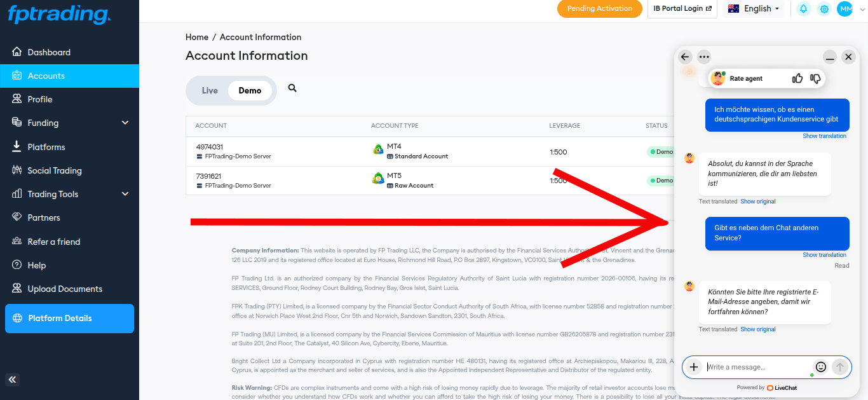Image resolution: width=868 pixels, height=400 pixels.
Task: Click the MT5 platform icon
Action: pos(378,179)
